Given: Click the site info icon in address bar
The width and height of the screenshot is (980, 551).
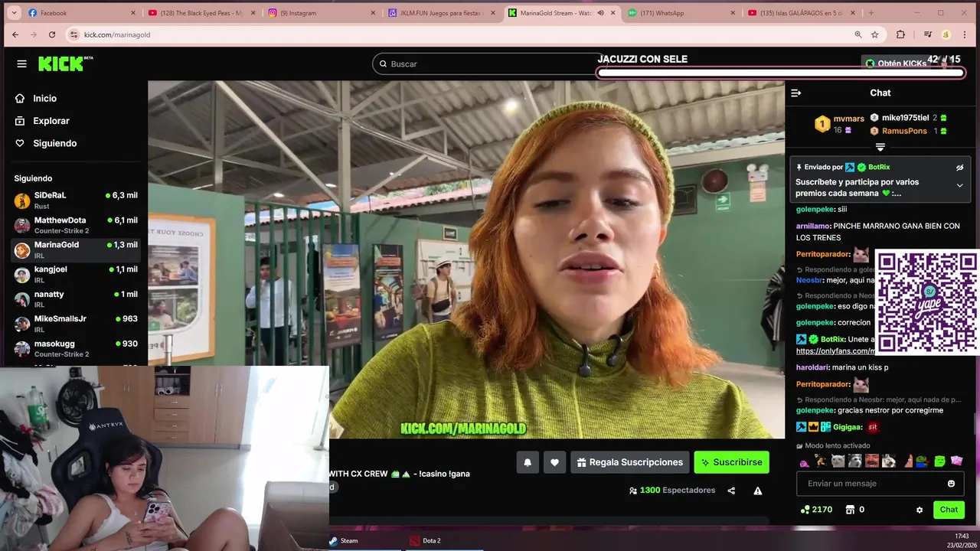Looking at the screenshot, I should tap(74, 34).
